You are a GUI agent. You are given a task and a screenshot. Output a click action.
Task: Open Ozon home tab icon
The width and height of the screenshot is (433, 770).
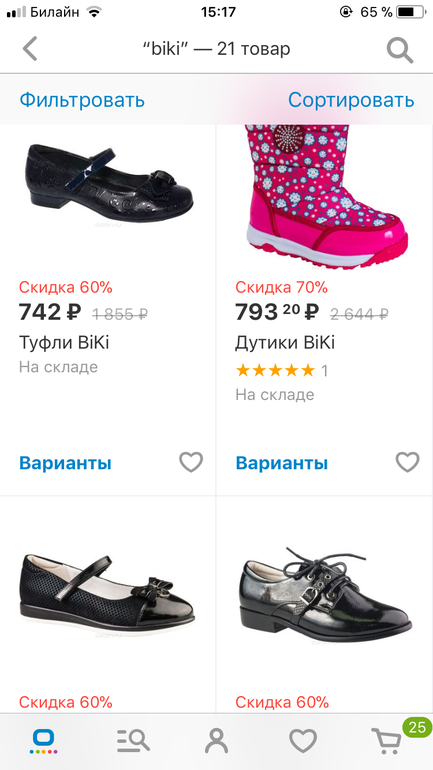pyautogui.click(x=44, y=741)
